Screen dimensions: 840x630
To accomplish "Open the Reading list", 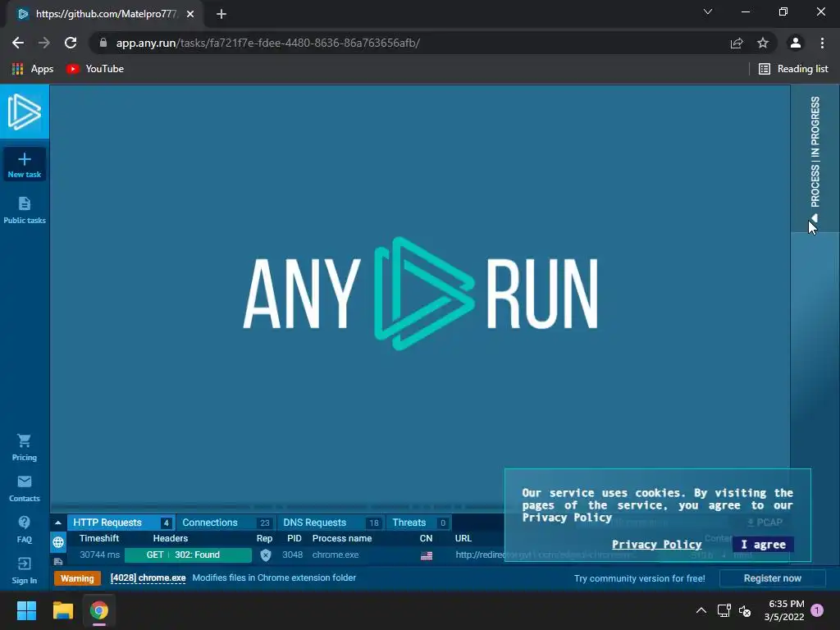I will (793, 69).
